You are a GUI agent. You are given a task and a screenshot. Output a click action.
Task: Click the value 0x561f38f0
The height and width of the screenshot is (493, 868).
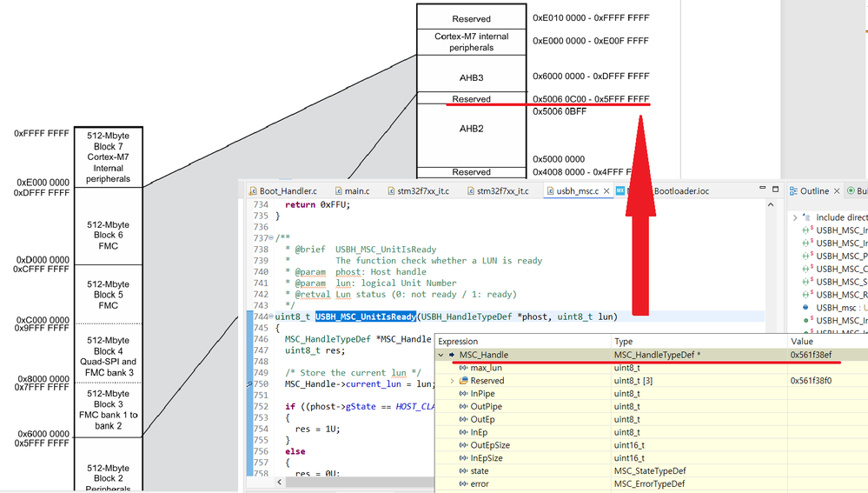tap(811, 381)
